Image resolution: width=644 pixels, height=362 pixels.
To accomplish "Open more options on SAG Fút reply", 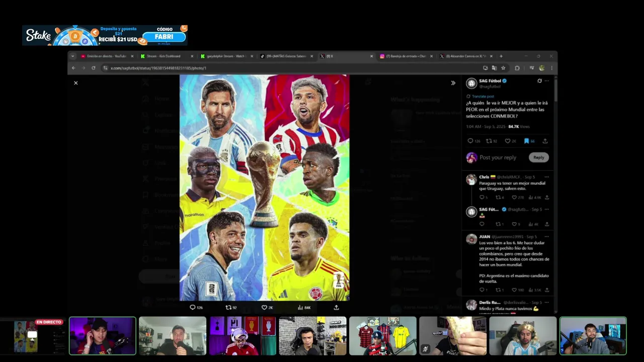I will 547,209.
